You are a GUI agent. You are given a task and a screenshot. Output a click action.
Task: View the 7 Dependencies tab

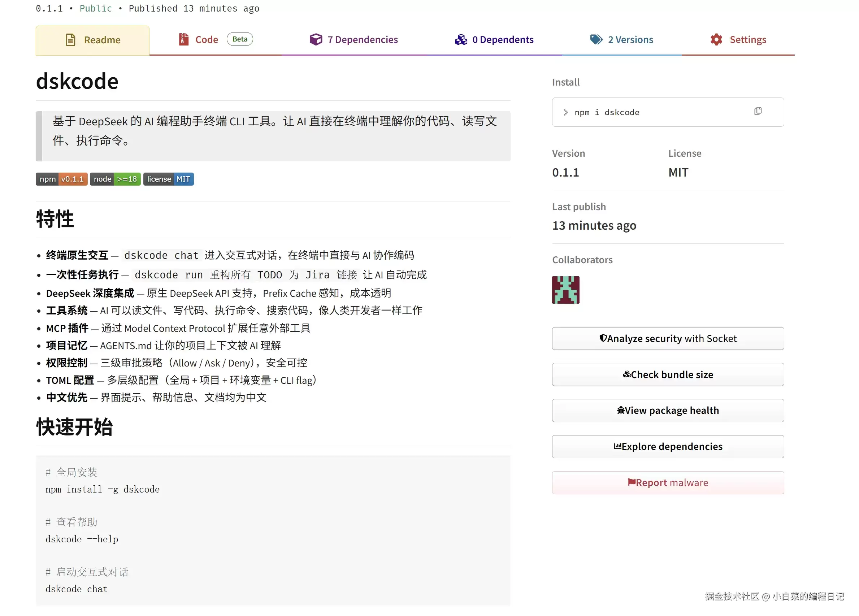(x=353, y=40)
